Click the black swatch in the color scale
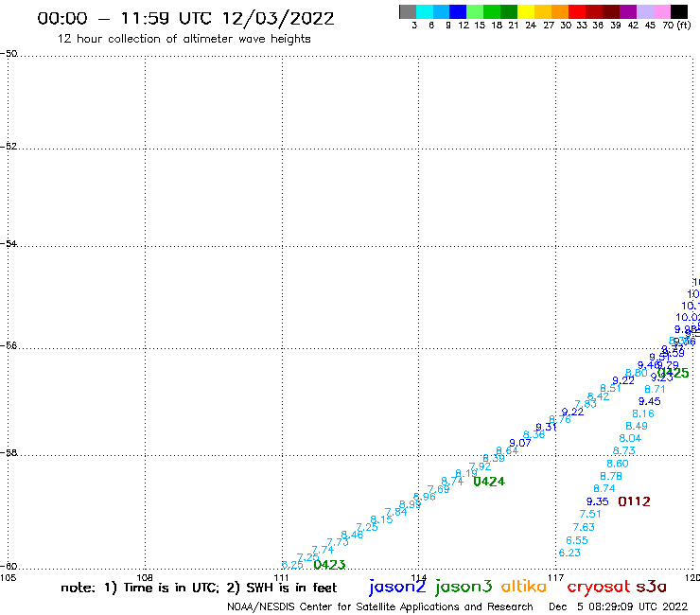Screen dimensions: 700x615 678,11
